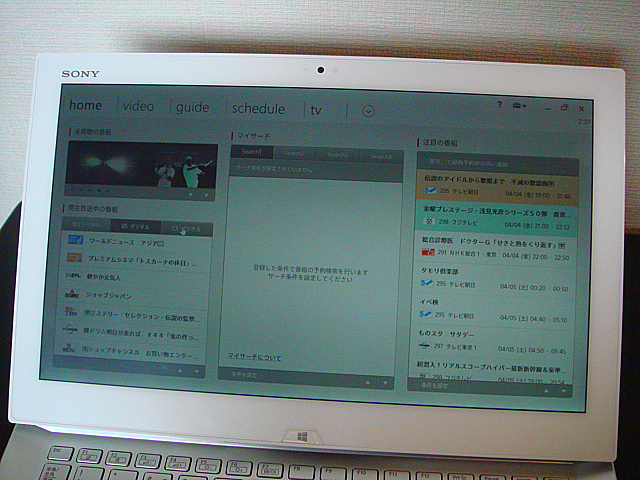640x480 pixels.
Task: Open the toolbox settings dropdown
Action: [x=519, y=106]
